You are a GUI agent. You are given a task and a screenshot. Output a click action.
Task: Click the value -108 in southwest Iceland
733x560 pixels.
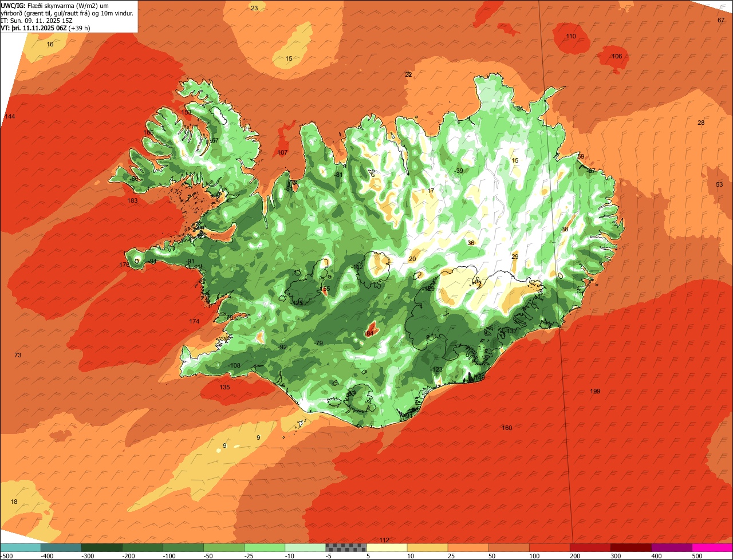234,366
